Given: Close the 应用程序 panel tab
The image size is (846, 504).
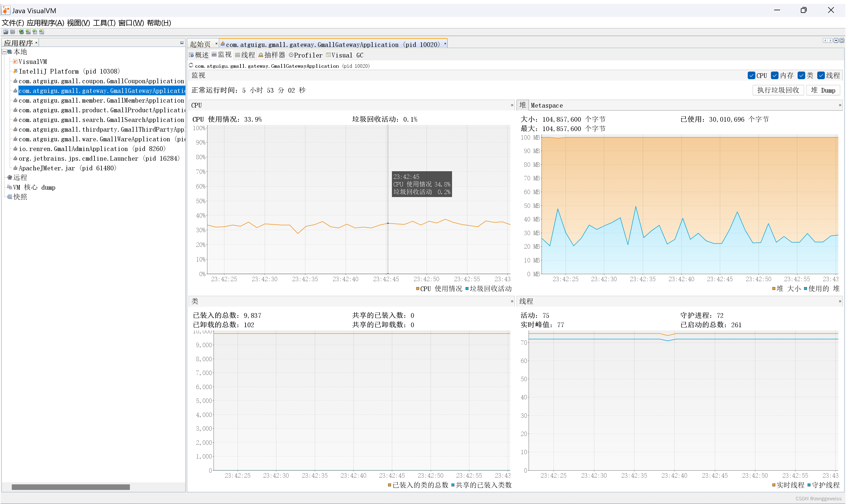Looking at the screenshot, I should point(36,43).
